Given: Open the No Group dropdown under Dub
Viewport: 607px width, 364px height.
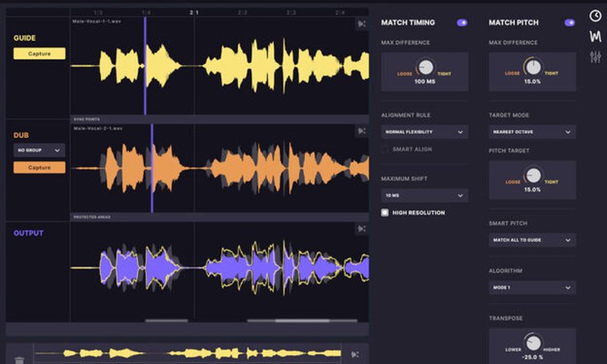Looking at the screenshot, I should click(x=39, y=150).
